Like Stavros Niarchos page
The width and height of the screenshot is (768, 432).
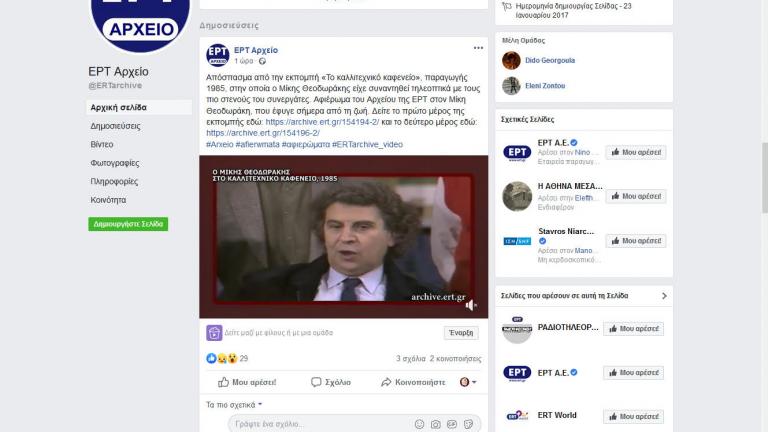[636, 241]
